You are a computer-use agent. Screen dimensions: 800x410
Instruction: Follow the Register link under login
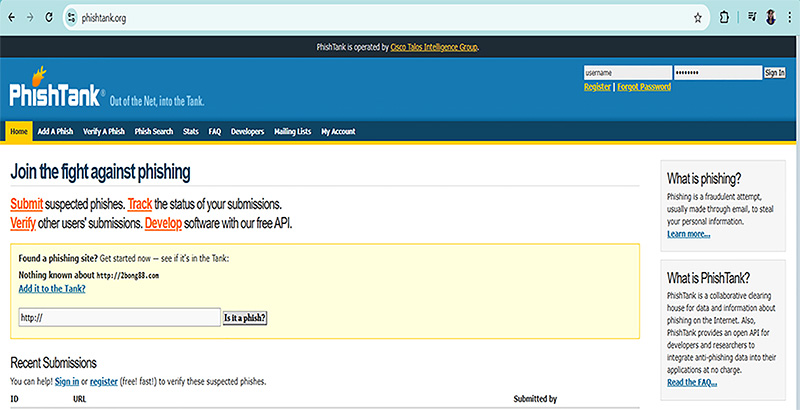(597, 87)
